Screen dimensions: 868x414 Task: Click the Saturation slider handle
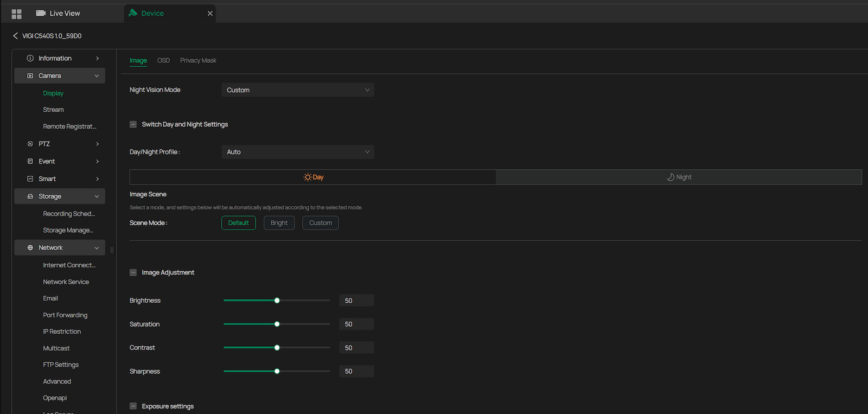pyautogui.click(x=277, y=324)
